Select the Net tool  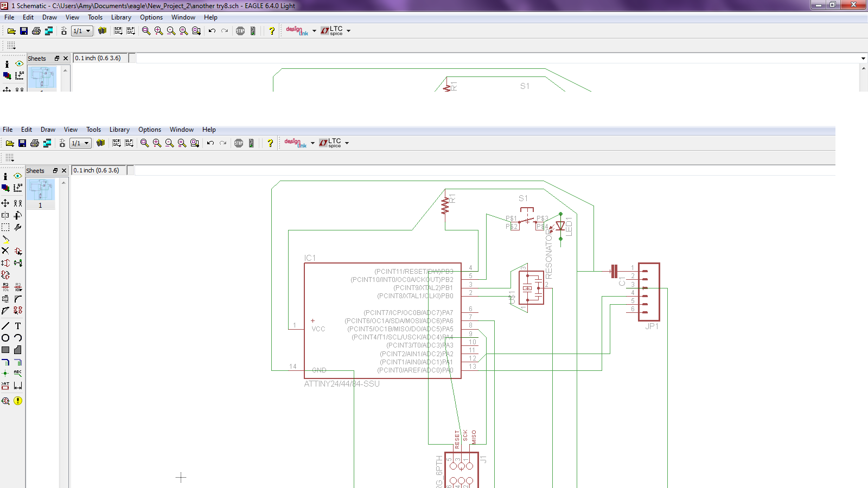[x=18, y=362]
